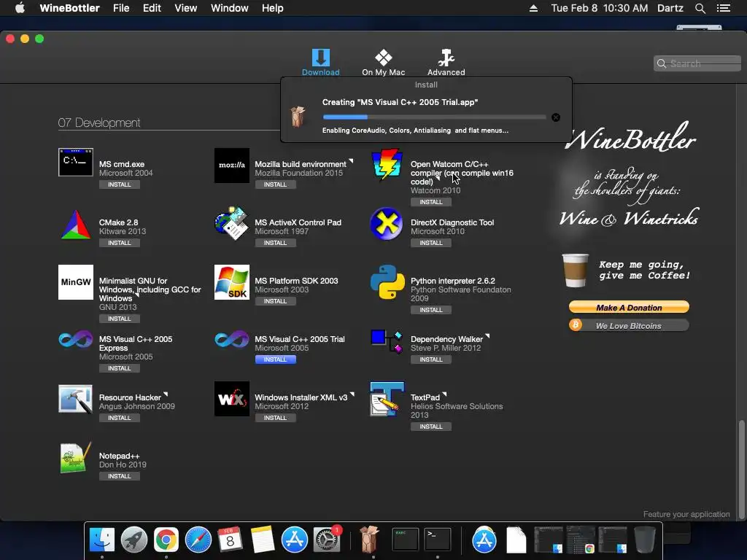Expand Resource Hacker description triangle
This screenshot has width=747, height=560.
click(166, 394)
